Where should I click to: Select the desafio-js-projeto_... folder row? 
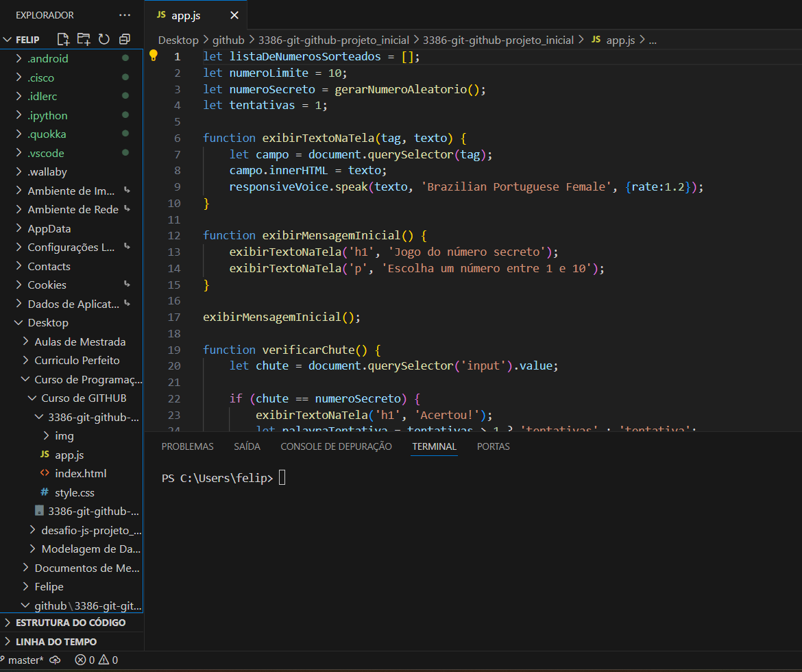pos(71,530)
